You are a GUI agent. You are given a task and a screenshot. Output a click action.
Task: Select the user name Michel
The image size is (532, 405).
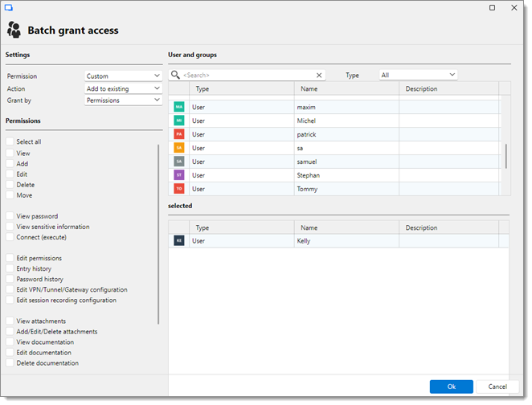click(x=306, y=121)
